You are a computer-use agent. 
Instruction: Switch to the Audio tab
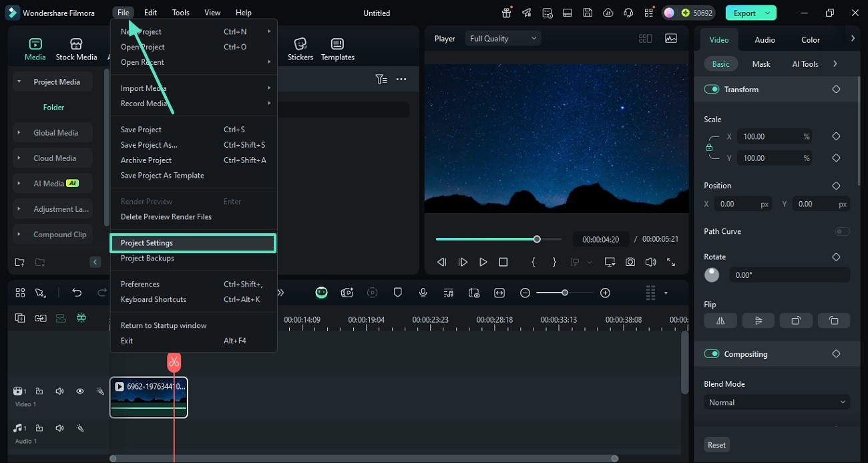click(765, 39)
